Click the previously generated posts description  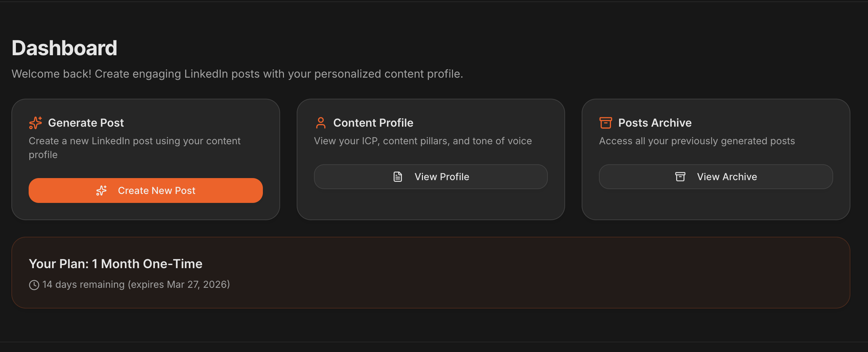coord(697,141)
